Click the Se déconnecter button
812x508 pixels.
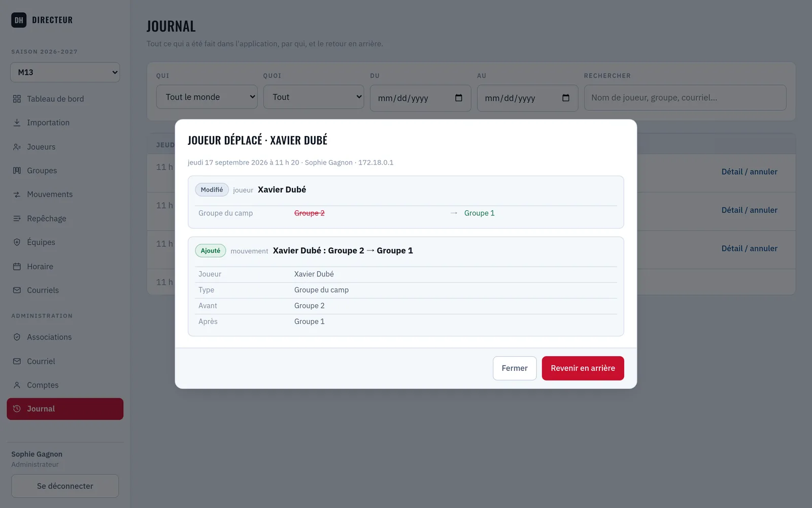[65, 486]
